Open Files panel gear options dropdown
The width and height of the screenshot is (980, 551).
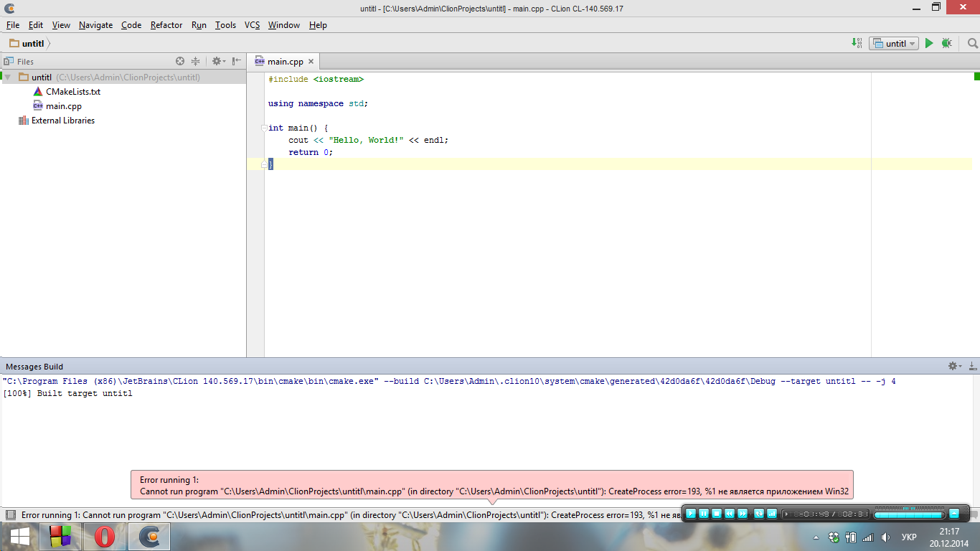218,62
